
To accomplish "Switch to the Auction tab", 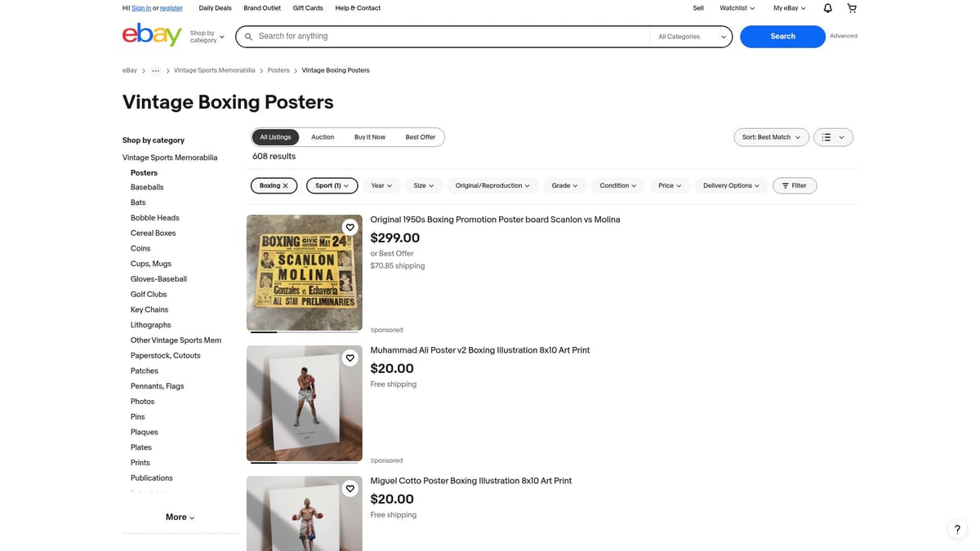I will (x=322, y=136).
